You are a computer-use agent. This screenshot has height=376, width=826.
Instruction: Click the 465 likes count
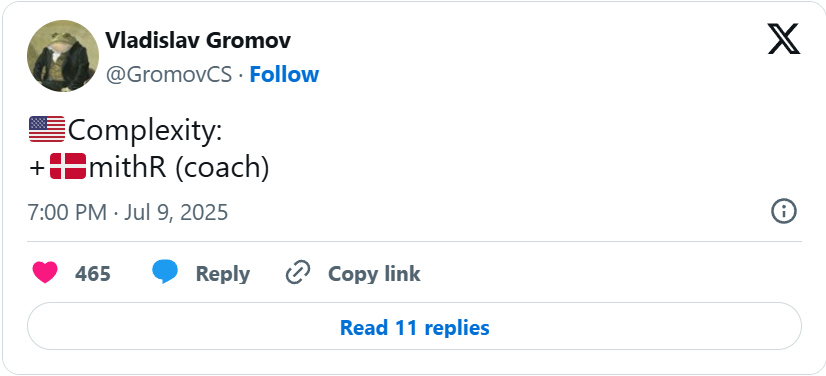coord(93,274)
